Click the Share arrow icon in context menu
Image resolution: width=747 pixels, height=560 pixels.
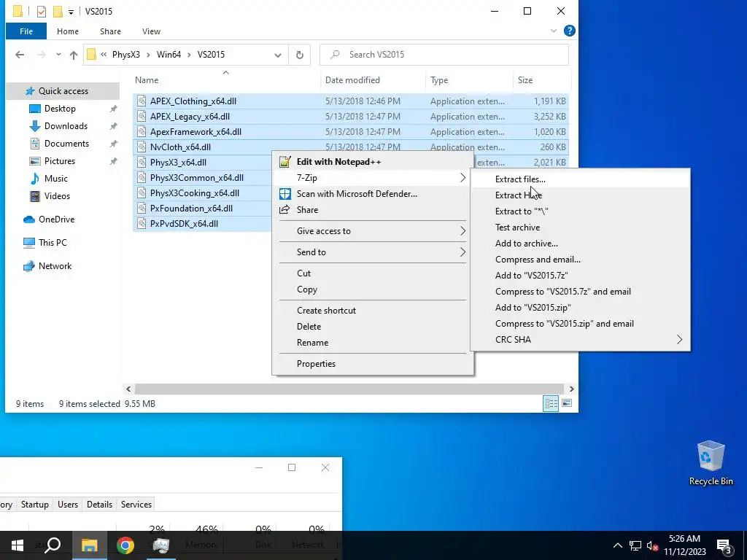pos(285,210)
